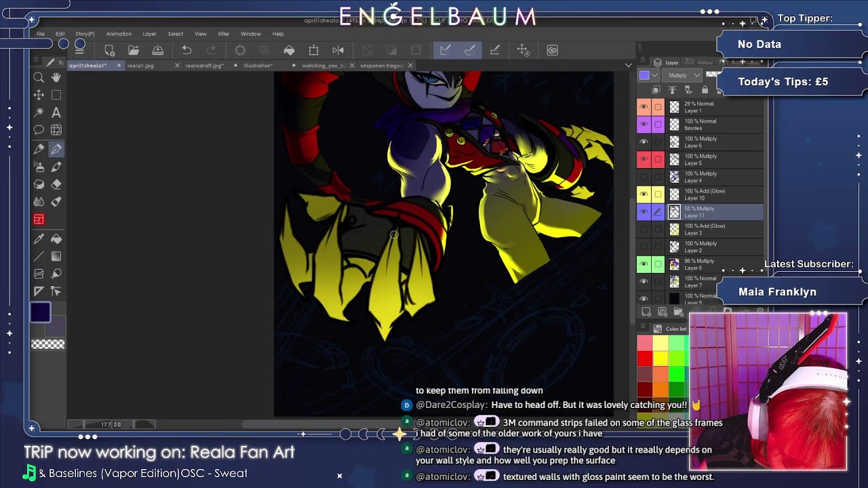Open the Multiply blending mode dropdown
This screenshot has width=868, height=488.
pyautogui.click(x=684, y=75)
